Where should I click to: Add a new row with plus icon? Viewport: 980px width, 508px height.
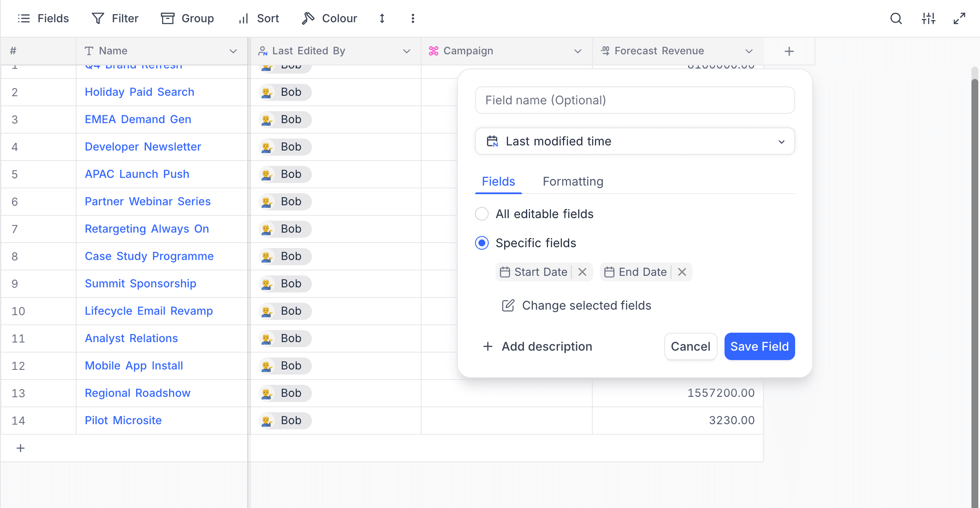pyautogui.click(x=21, y=448)
